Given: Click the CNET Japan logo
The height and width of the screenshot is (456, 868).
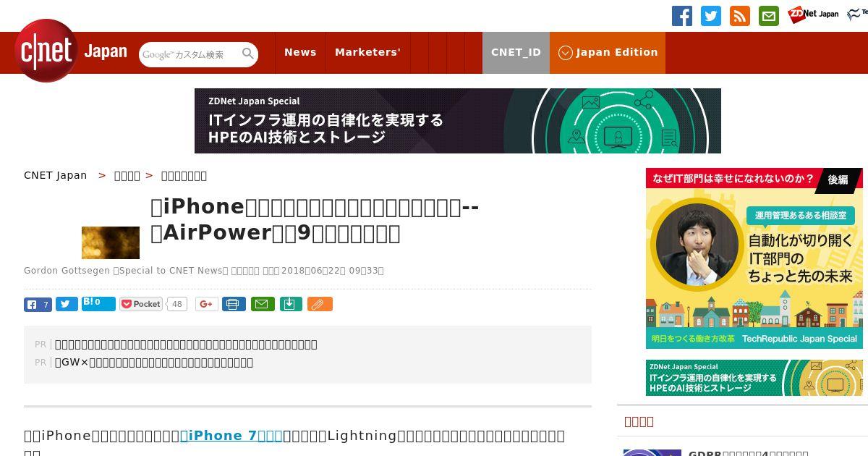Looking at the screenshot, I should [71, 51].
